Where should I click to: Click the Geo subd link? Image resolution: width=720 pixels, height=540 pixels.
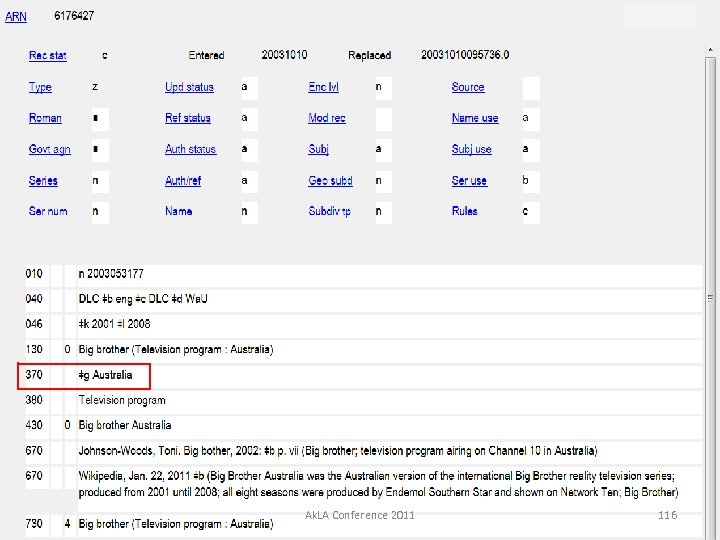pyautogui.click(x=330, y=181)
